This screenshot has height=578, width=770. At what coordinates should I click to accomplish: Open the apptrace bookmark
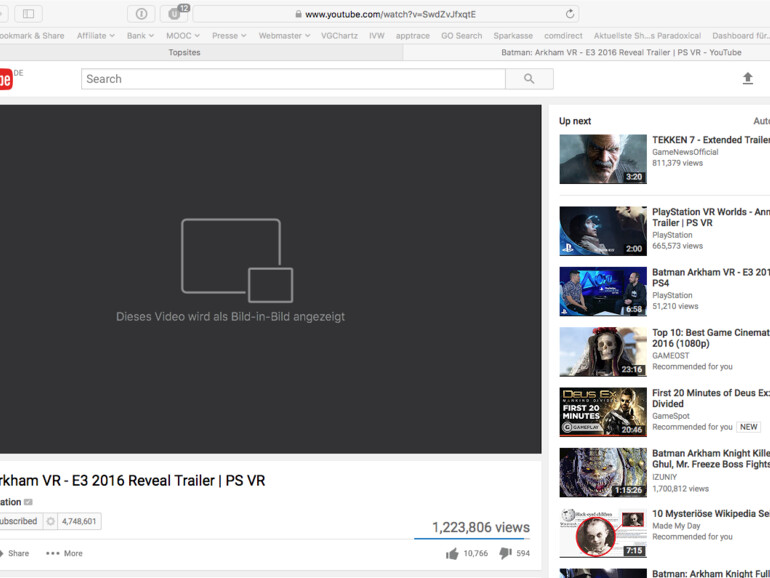pos(412,36)
